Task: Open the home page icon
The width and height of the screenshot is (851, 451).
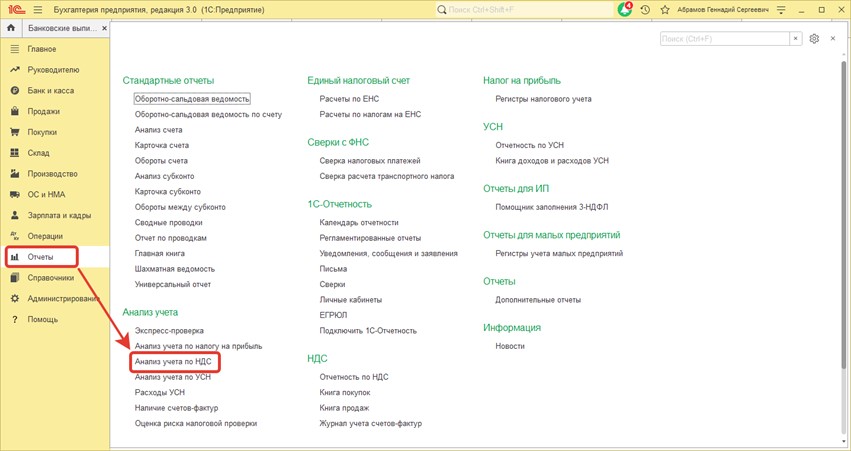Action: click(12, 28)
